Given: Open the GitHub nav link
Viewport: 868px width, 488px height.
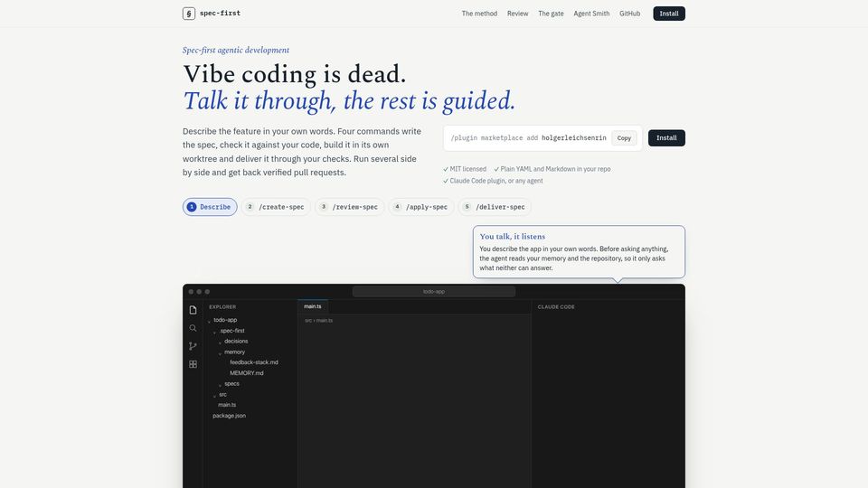Looking at the screenshot, I should point(630,14).
